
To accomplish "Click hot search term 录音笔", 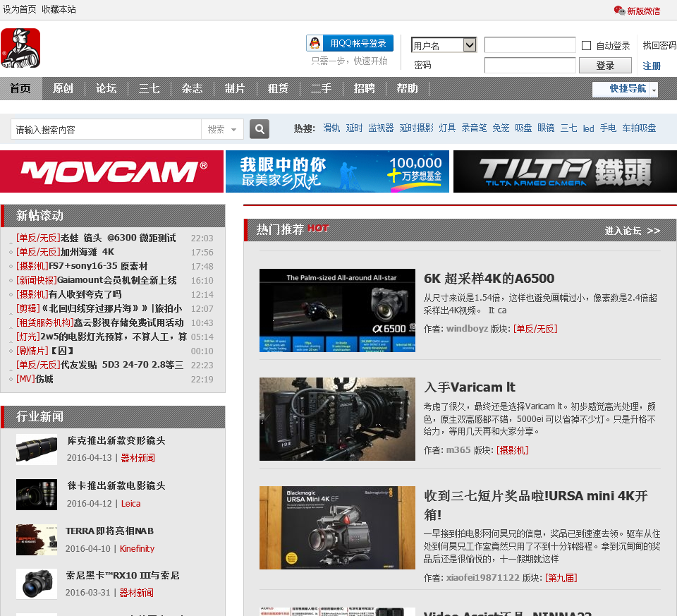I will tap(474, 128).
